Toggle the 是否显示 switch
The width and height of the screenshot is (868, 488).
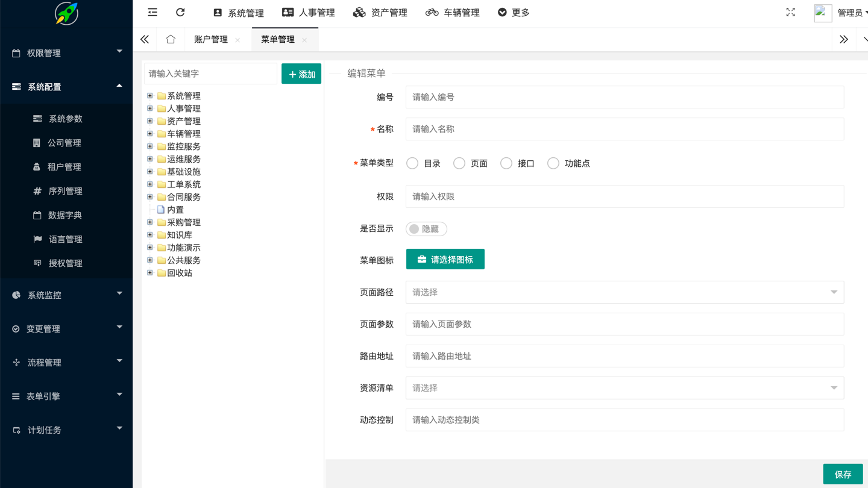pyautogui.click(x=426, y=229)
